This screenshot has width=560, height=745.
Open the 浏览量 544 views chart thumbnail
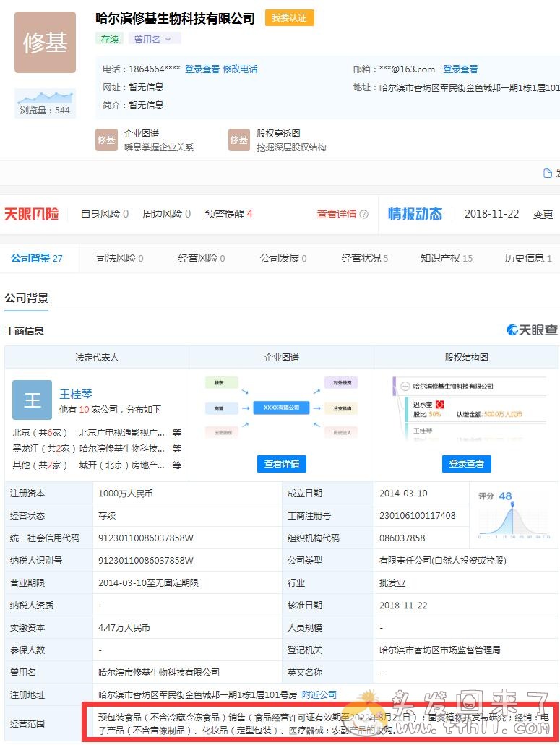45,103
